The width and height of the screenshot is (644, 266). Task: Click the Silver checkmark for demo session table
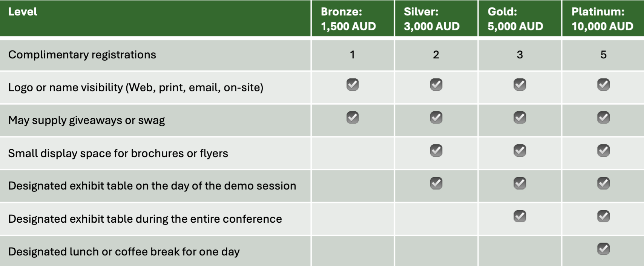point(436,183)
